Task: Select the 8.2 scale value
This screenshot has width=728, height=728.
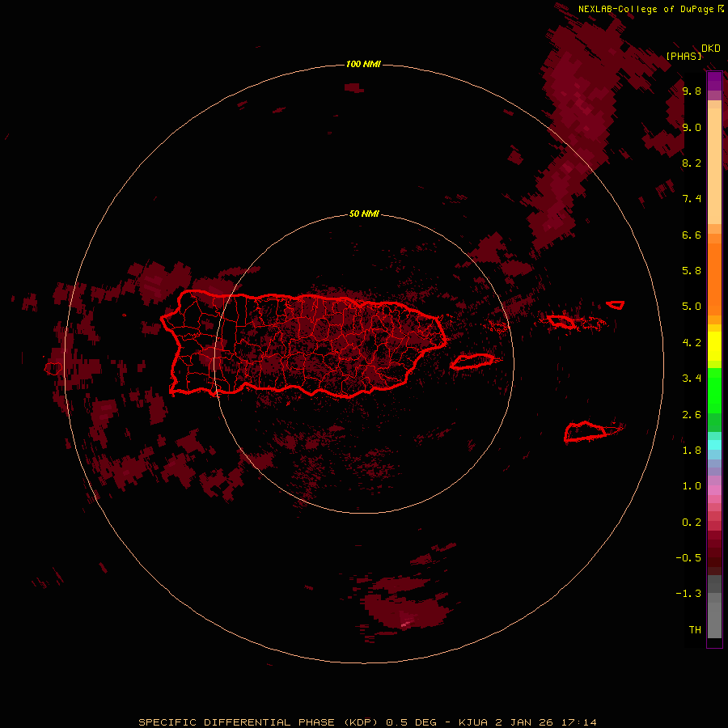Action: coord(692,163)
